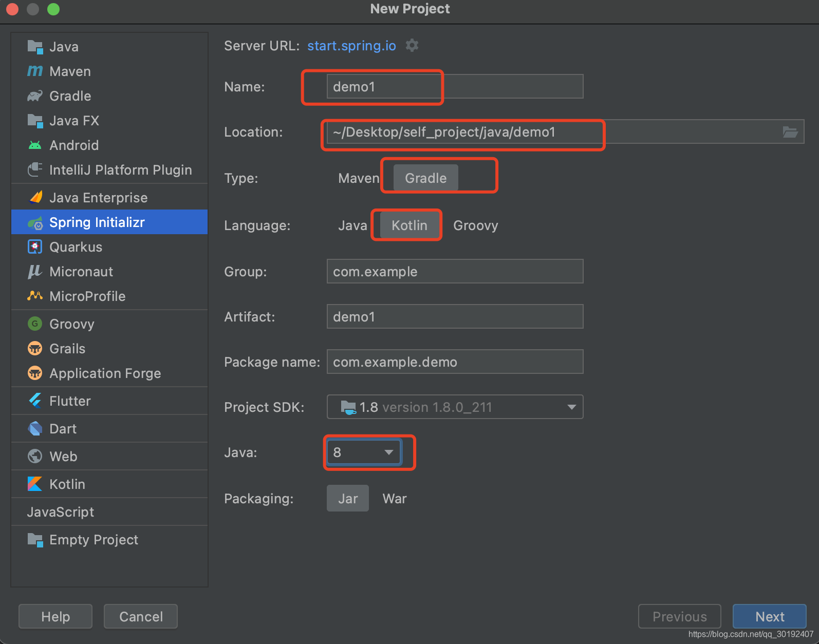Screen dimensions: 819x644
Task: Select Dart in the project list
Action: pos(109,429)
